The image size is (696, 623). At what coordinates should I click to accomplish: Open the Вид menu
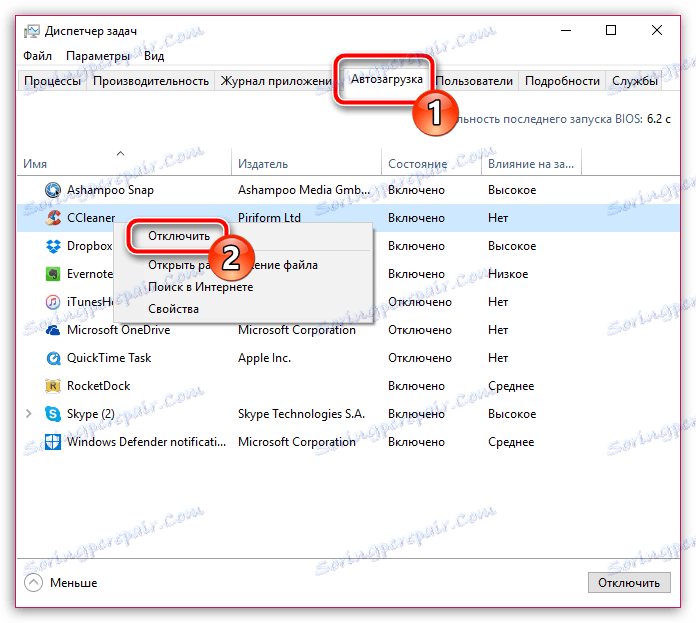[x=154, y=56]
